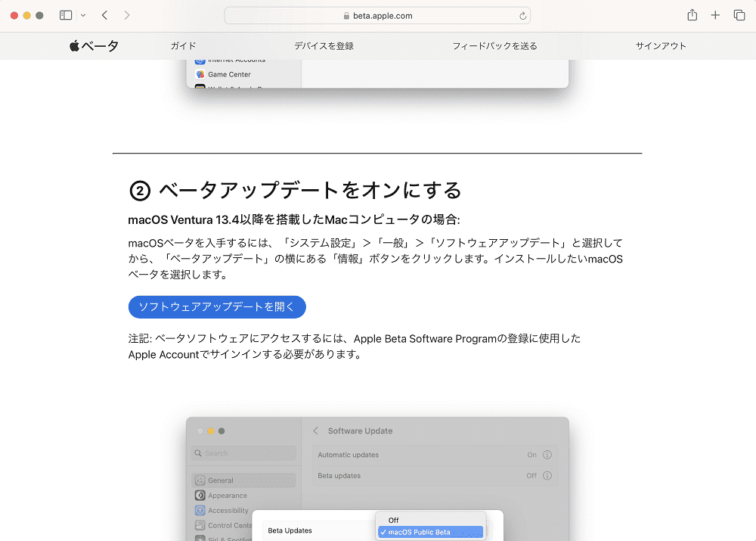The width and height of the screenshot is (756, 541).
Task: Open the フィードバックを送る menu item
Action: [x=494, y=46]
